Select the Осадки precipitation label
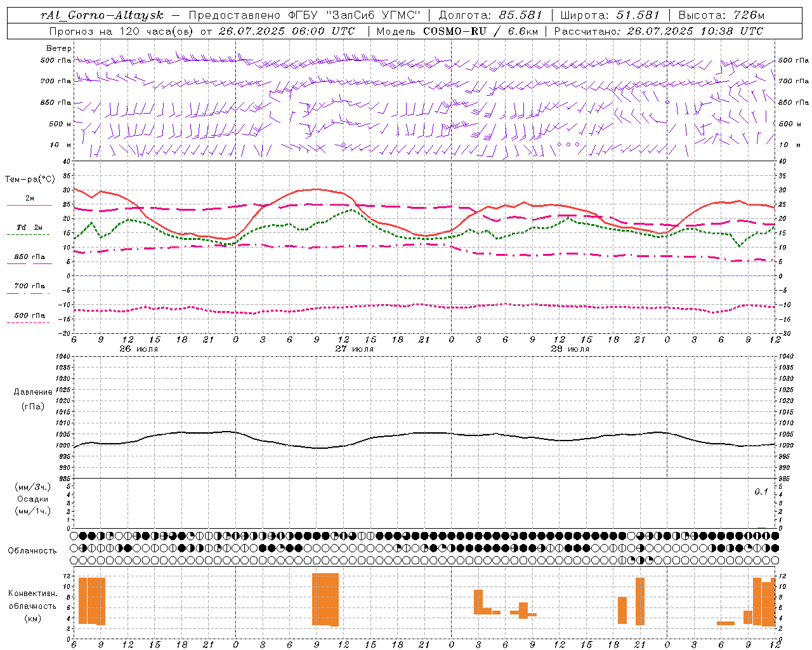The width and height of the screenshot is (812, 650). coord(33,499)
